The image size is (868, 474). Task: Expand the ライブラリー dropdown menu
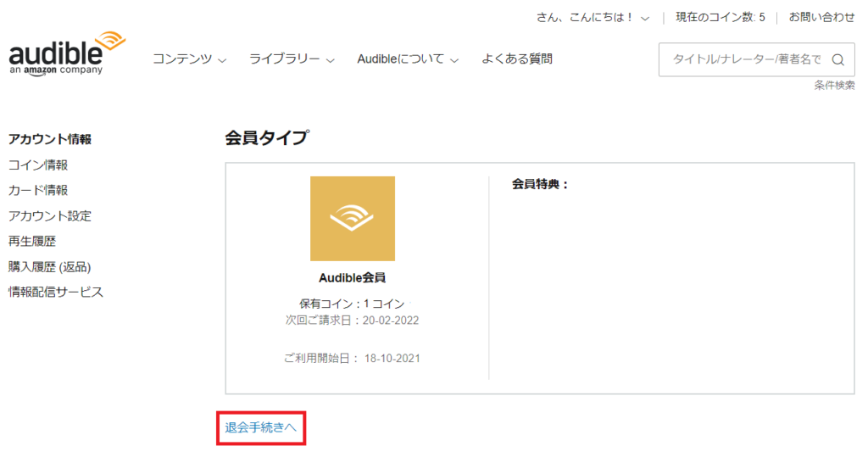click(292, 59)
